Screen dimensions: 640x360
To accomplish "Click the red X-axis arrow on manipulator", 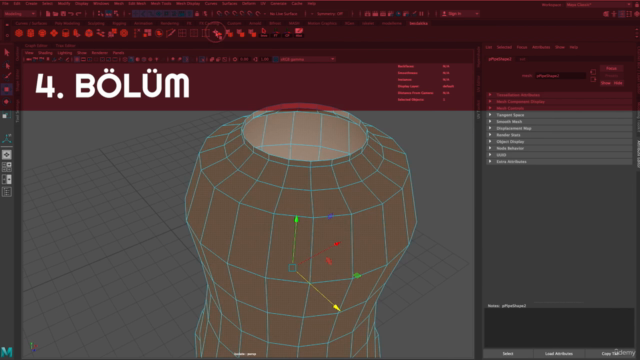I will [x=337, y=244].
